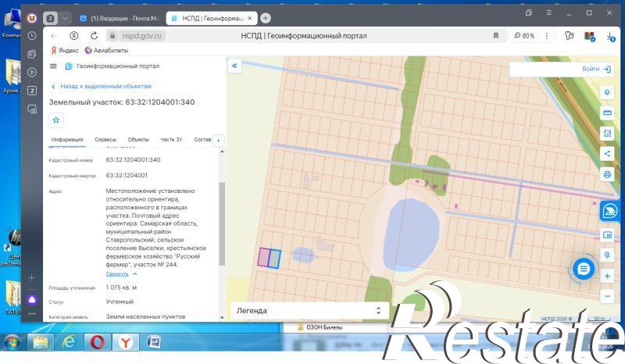
Task: Open the sidebar icon showing 2
Action: pyautogui.click(x=32, y=91)
